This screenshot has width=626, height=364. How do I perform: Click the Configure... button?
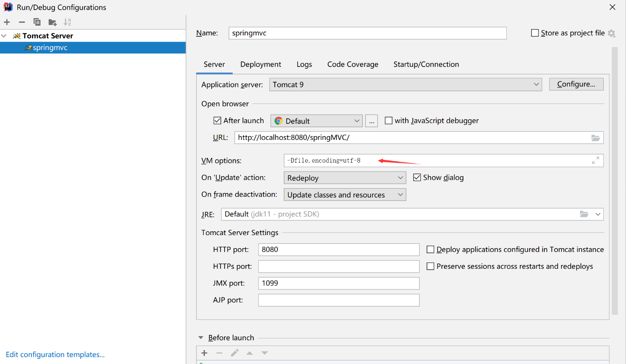[x=576, y=84]
